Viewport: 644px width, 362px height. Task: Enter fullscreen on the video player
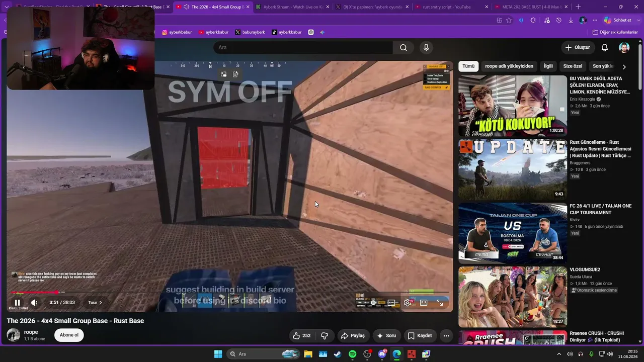coord(440,303)
